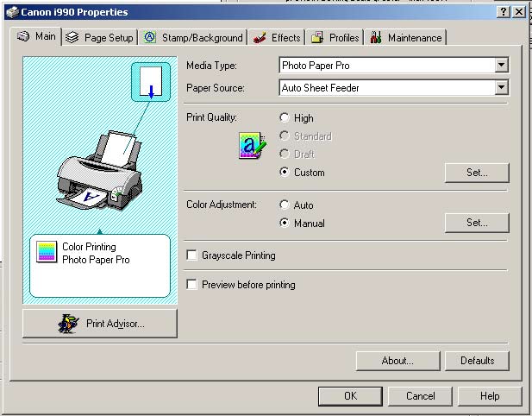Go to the Effects tab
Viewport: 532px width, 416px height.
[x=276, y=38]
